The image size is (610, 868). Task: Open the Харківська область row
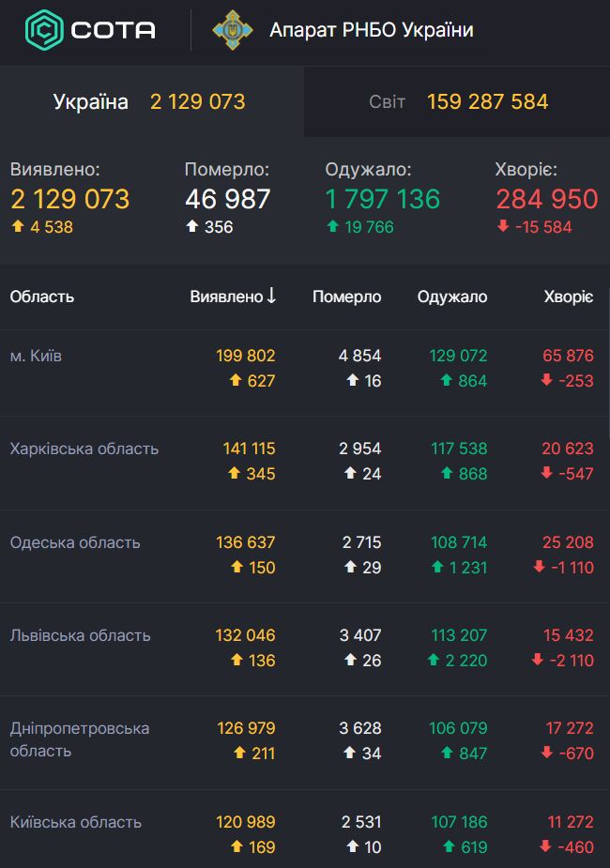pyautogui.click(x=84, y=449)
